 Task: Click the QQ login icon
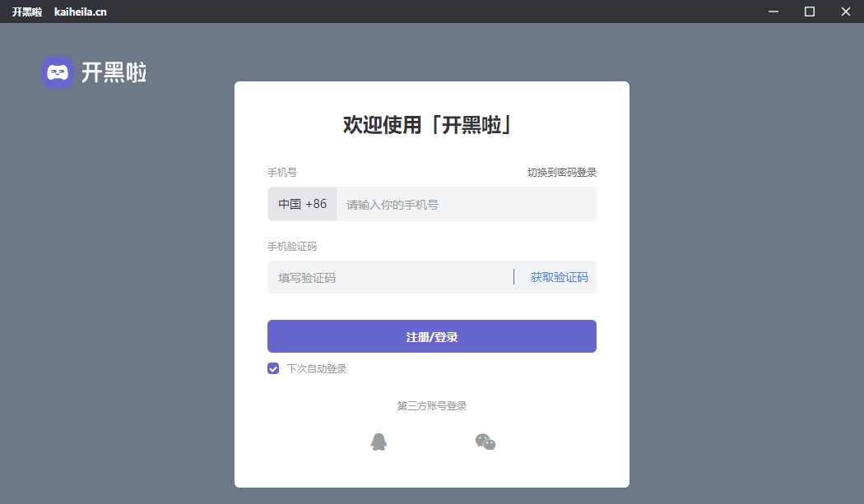[379, 442]
